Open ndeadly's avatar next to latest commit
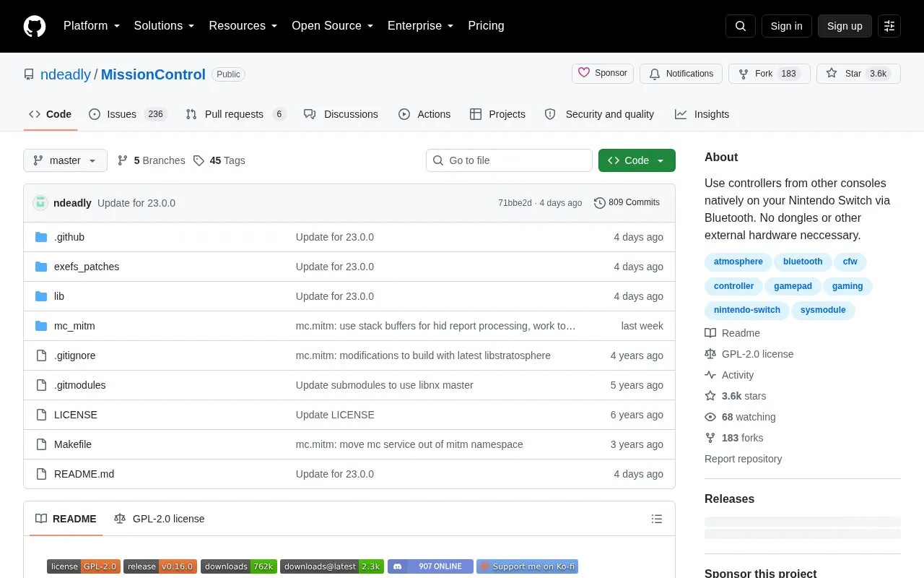Image resolution: width=924 pixels, height=578 pixels. [x=40, y=203]
